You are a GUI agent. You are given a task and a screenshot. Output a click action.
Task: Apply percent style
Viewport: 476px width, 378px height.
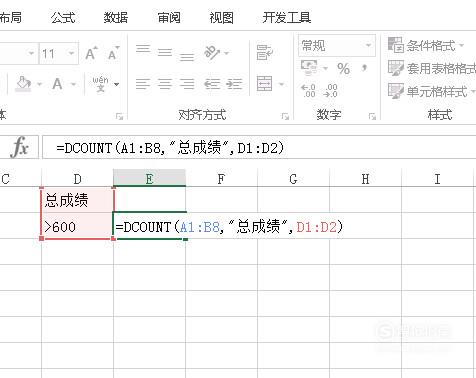(343, 69)
